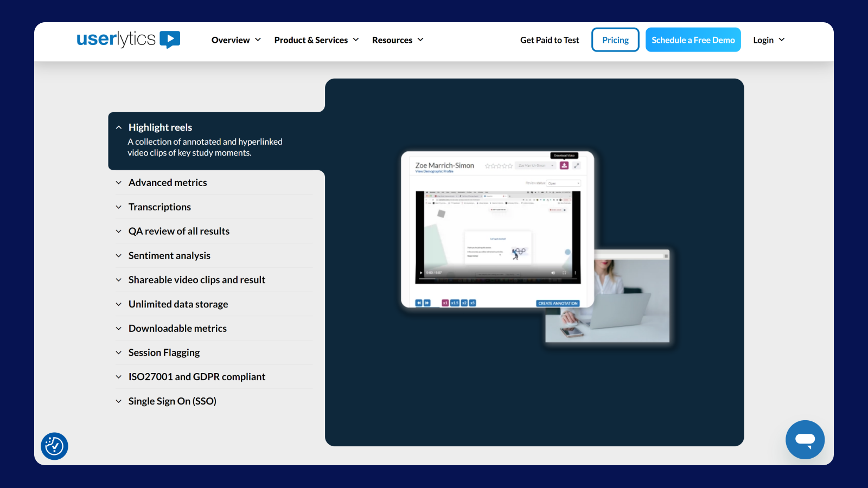This screenshot has height=488, width=868.
Task: Click the accessibility icon in the bottom left
Action: (x=54, y=446)
